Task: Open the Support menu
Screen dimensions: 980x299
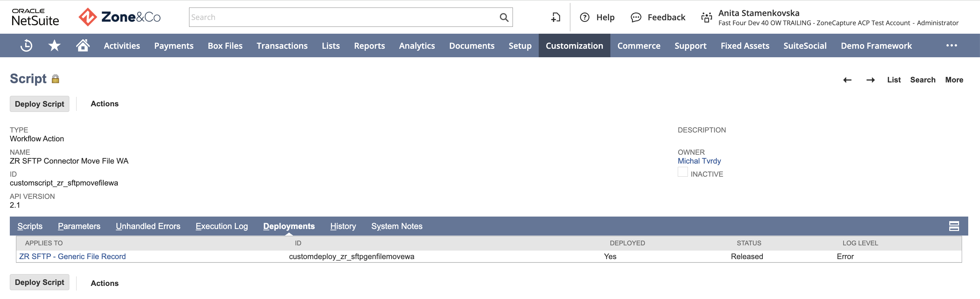Action: (x=691, y=46)
